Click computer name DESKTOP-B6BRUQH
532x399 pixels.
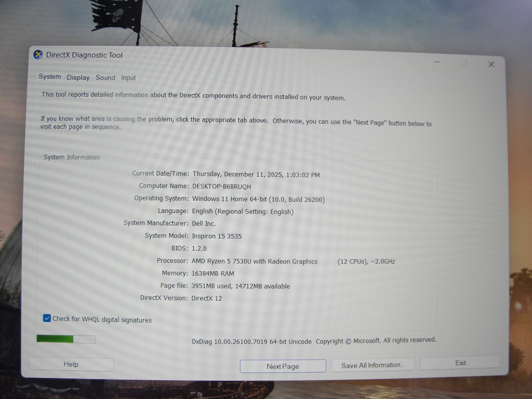pos(221,187)
